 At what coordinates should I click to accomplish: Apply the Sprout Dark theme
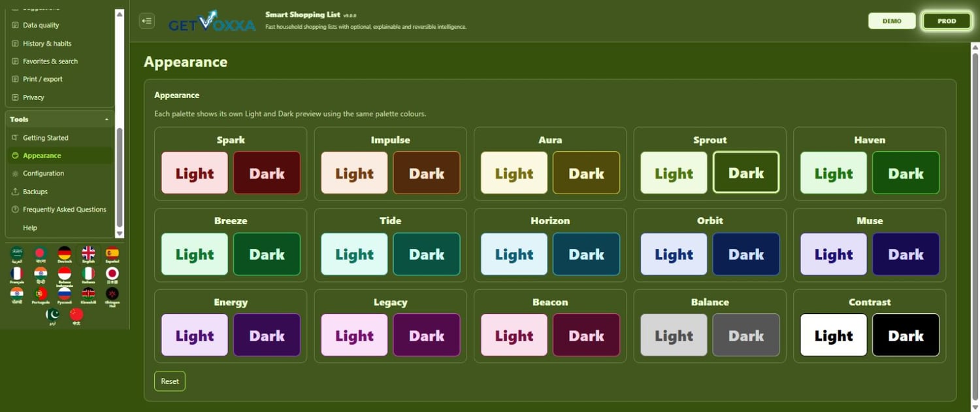click(746, 173)
